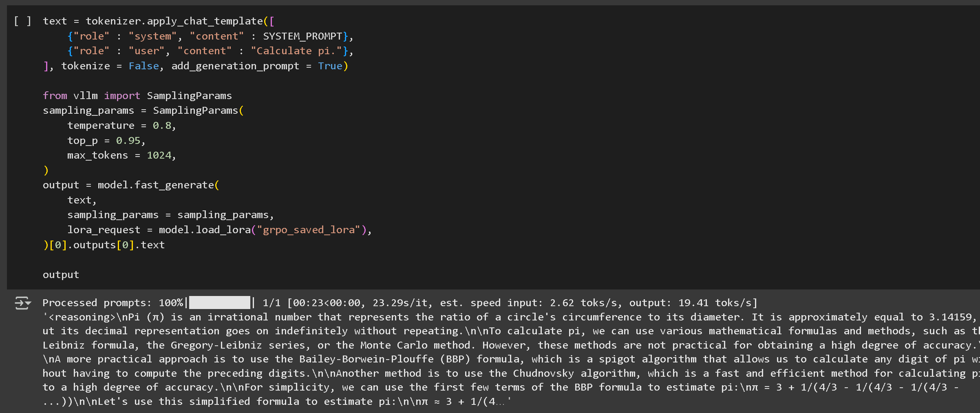Click the output actions icon beside the results
Viewport: 980px width, 413px height.
(x=23, y=303)
